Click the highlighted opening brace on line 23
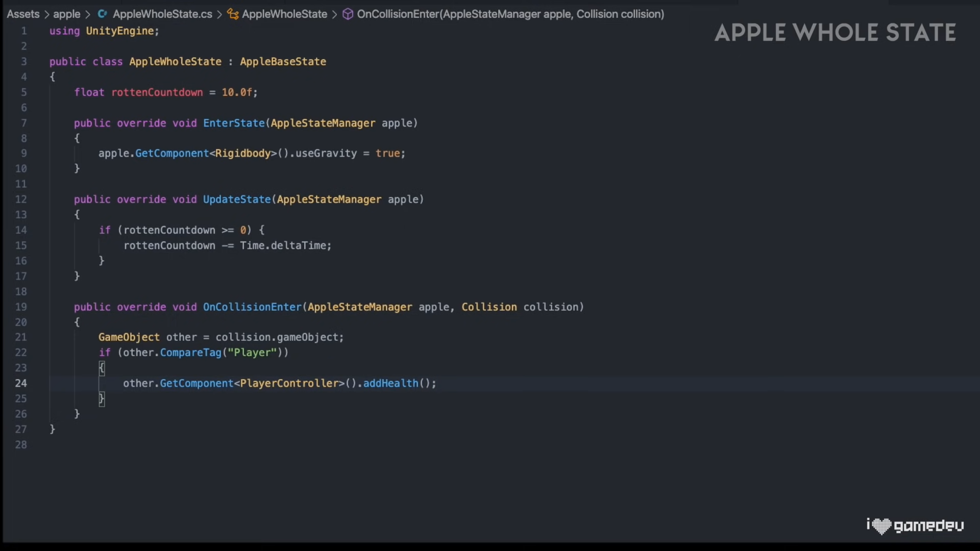The height and width of the screenshot is (551, 980). (x=102, y=368)
